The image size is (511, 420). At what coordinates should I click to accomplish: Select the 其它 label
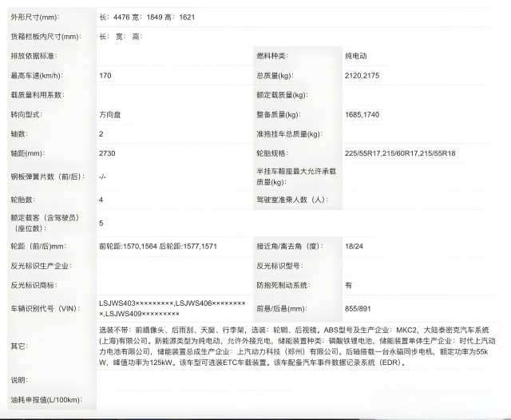pos(19,347)
